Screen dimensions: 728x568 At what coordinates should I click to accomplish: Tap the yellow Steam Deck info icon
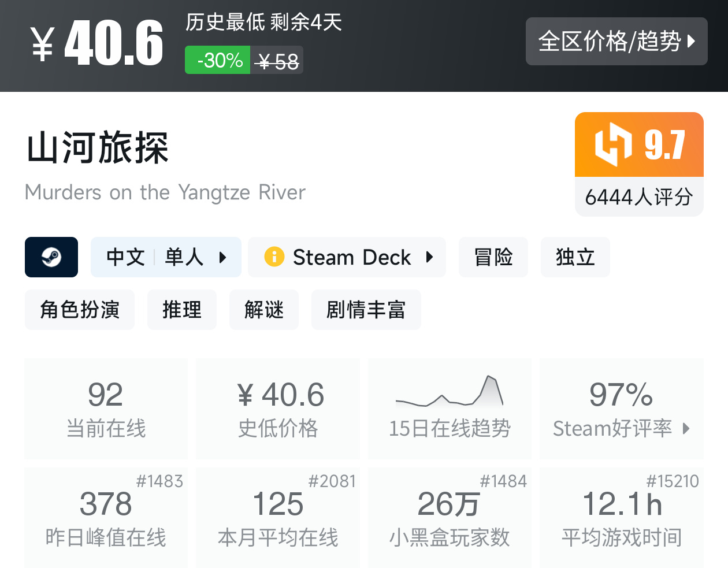[274, 257]
